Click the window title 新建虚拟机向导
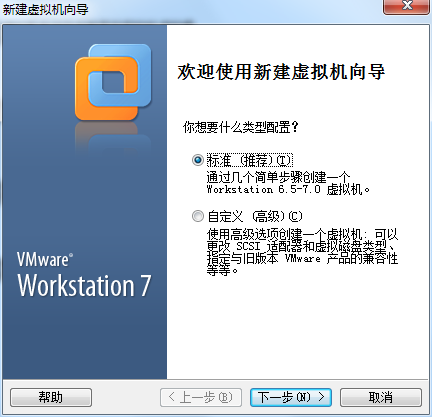The image size is (432, 417). click(x=46, y=9)
